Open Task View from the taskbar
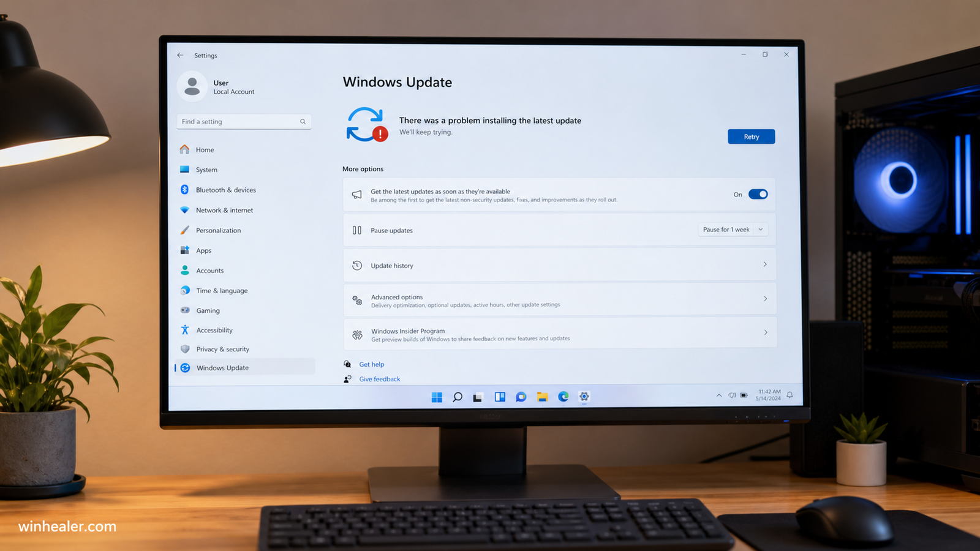The height and width of the screenshot is (551, 980). click(x=478, y=397)
